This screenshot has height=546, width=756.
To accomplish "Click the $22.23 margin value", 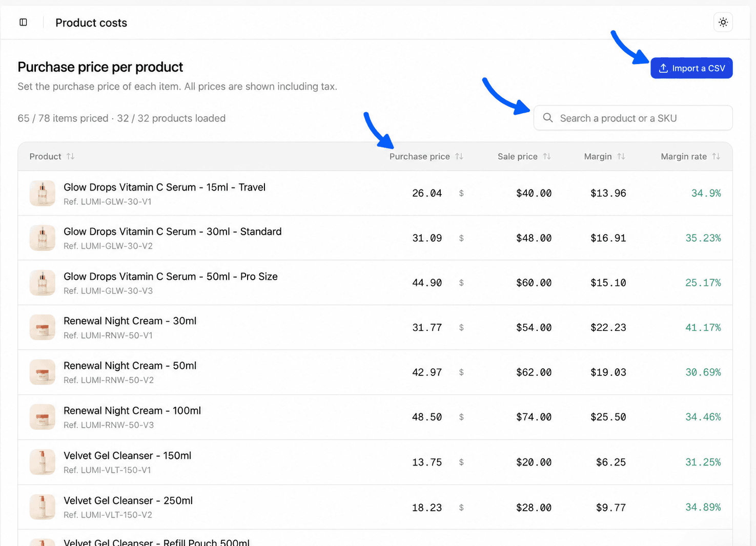I will [x=608, y=327].
